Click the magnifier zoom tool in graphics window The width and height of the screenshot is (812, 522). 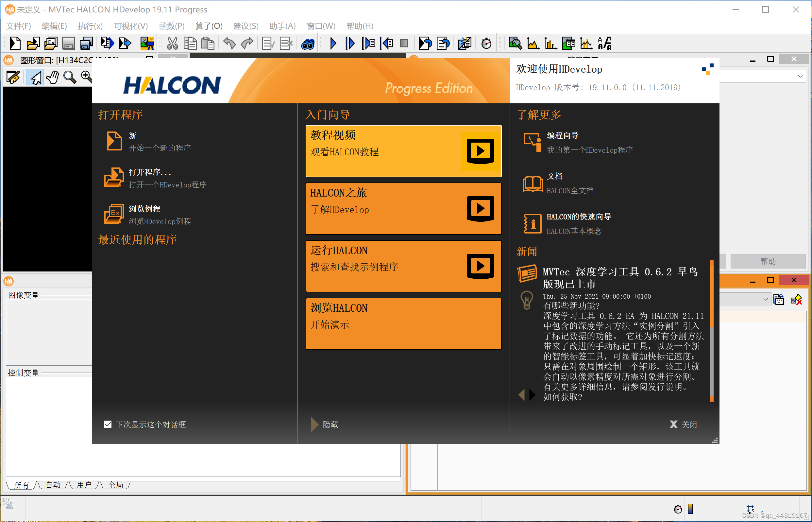(x=69, y=77)
